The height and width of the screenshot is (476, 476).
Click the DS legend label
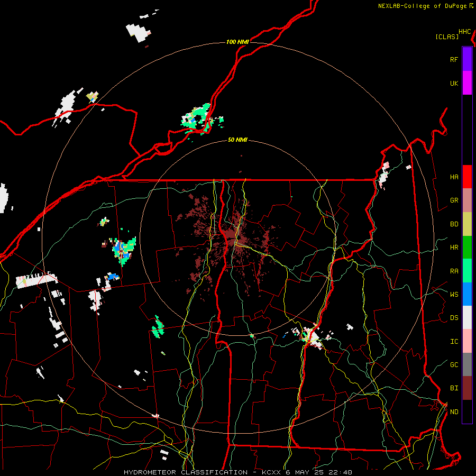[x=454, y=318]
